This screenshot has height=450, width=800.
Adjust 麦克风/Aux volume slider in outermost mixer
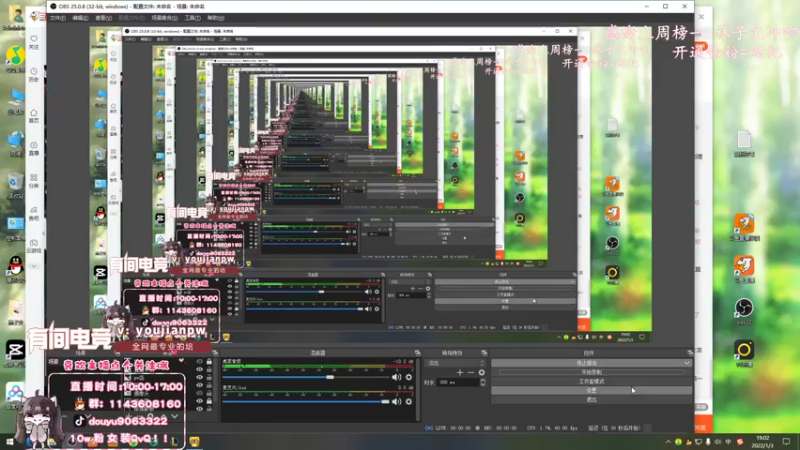tap(306, 402)
